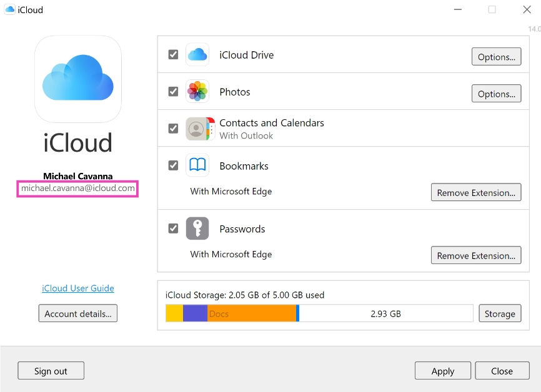Open Account details
541x392 pixels.
[x=78, y=313]
